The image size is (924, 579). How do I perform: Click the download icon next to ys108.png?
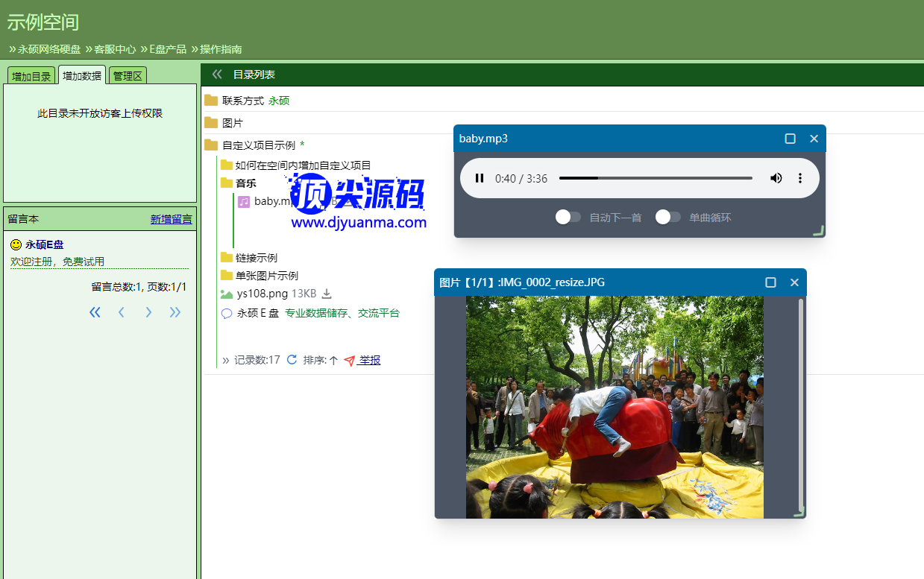[326, 294]
